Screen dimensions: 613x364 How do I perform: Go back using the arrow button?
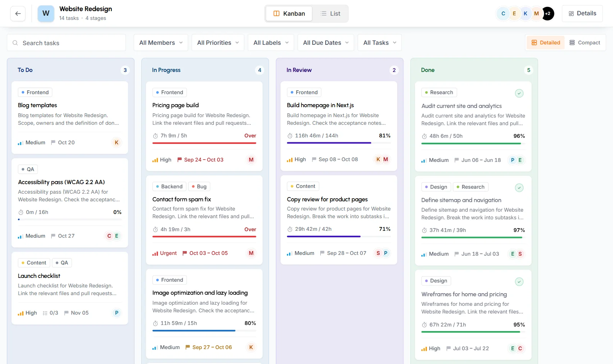coord(18,13)
